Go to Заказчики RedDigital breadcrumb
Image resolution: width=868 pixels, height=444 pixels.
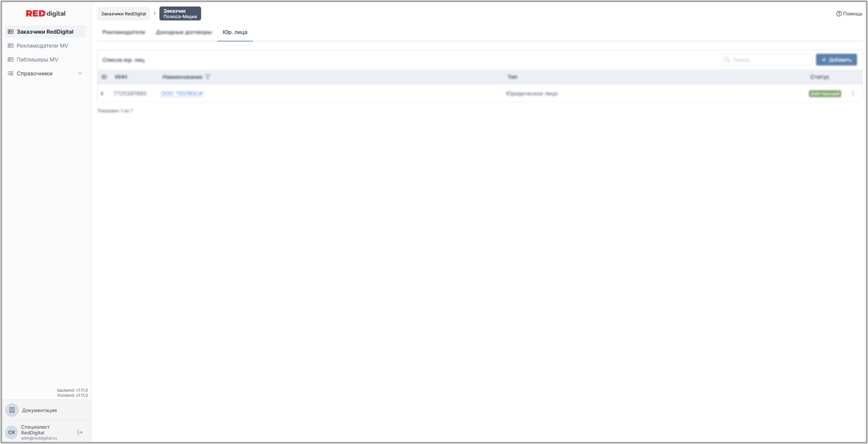[123, 14]
